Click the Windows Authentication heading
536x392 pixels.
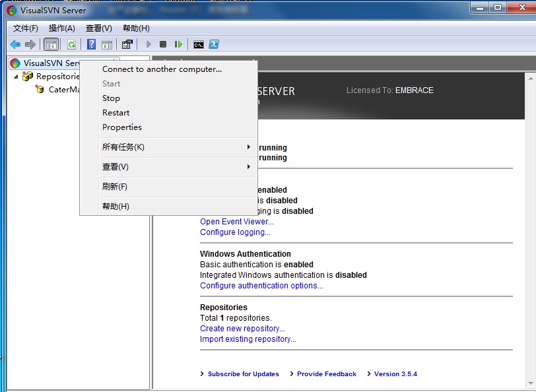[x=246, y=254]
